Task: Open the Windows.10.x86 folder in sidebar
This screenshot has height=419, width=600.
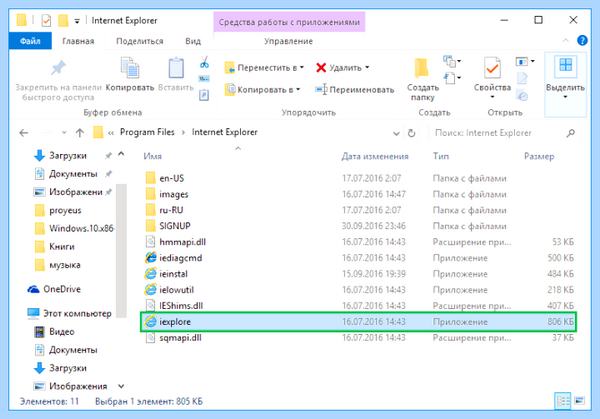Action: (74, 228)
